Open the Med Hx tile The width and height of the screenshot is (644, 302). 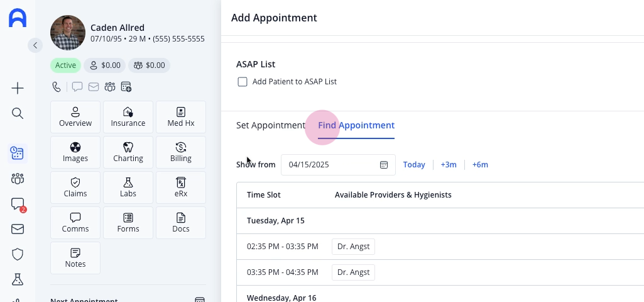[181, 117]
